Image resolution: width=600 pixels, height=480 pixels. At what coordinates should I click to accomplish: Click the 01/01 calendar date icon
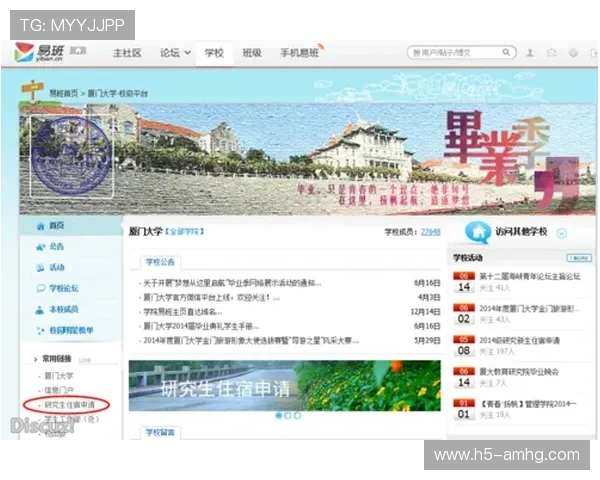pyautogui.click(x=464, y=409)
